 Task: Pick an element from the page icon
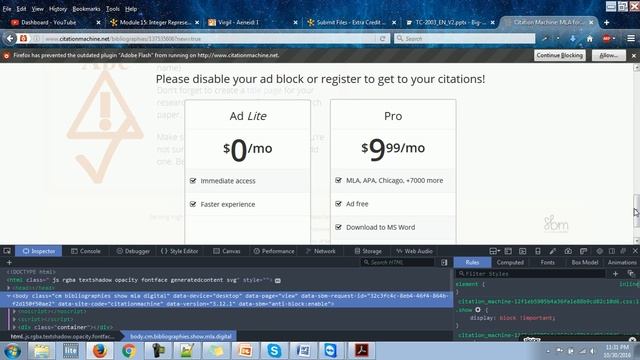(7, 251)
